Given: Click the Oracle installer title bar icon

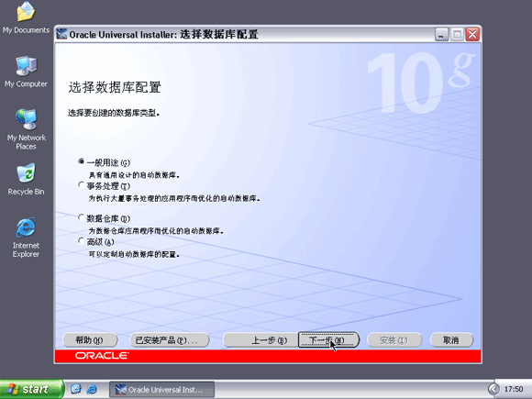Looking at the screenshot, I should pyautogui.click(x=61, y=34).
